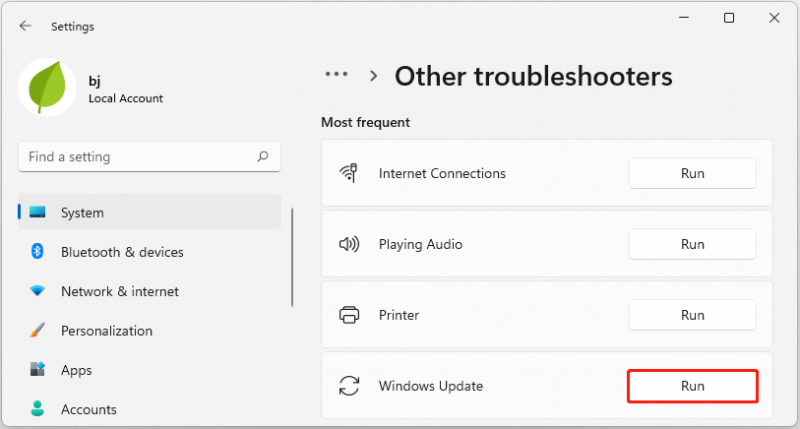
Task: Run the Internet Connections troubleshooter
Action: (692, 173)
